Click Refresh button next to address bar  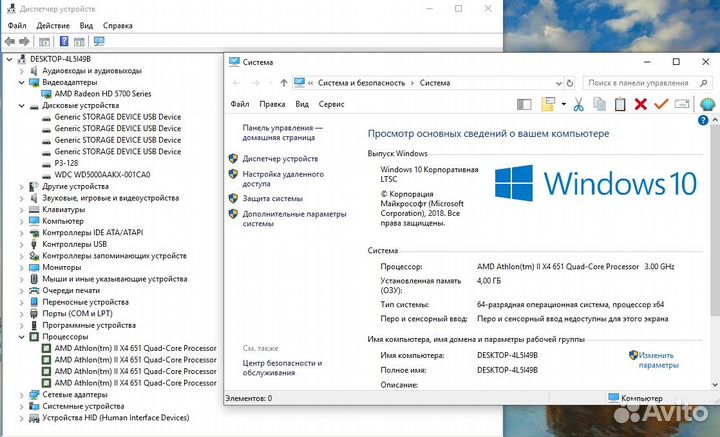pyautogui.click(x=570, y=83)
